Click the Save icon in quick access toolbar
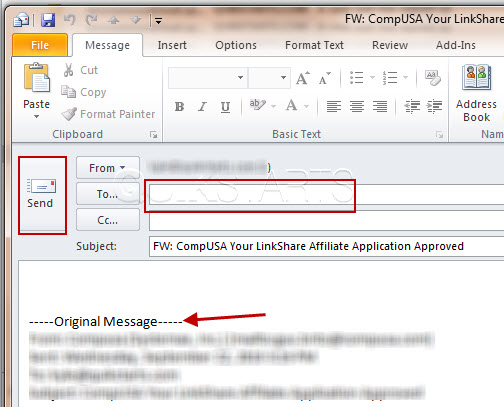The image size is (504, 407). point(48,21)
